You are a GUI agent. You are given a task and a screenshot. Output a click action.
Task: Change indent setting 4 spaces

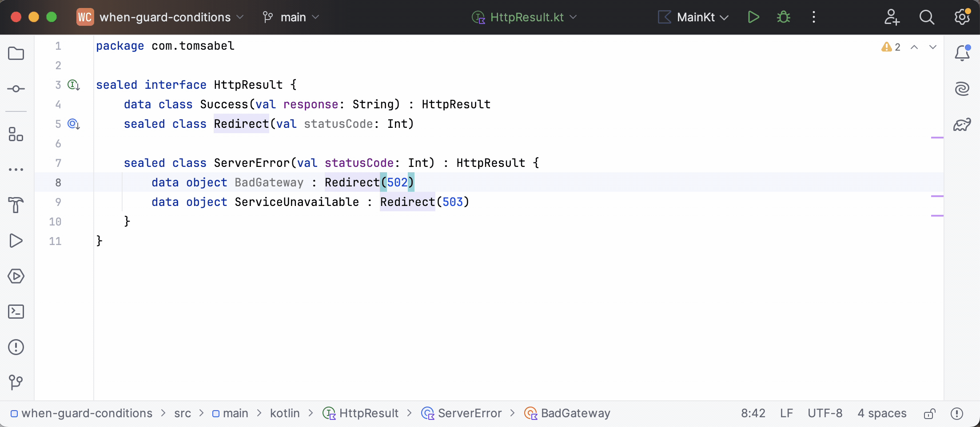pos(882,413)
